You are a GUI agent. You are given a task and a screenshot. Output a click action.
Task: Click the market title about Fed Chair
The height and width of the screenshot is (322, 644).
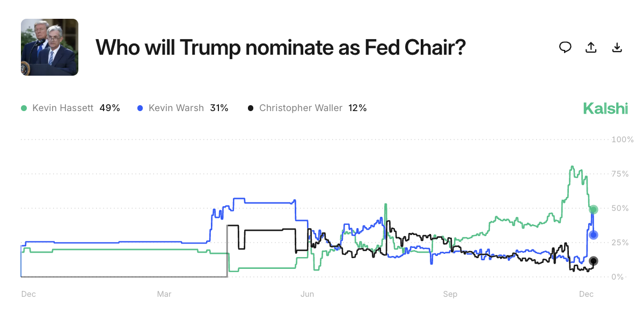coord(280,47)
